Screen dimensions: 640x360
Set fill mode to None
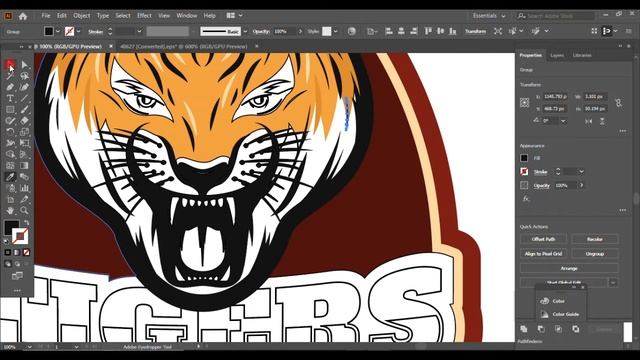(26, 253)
